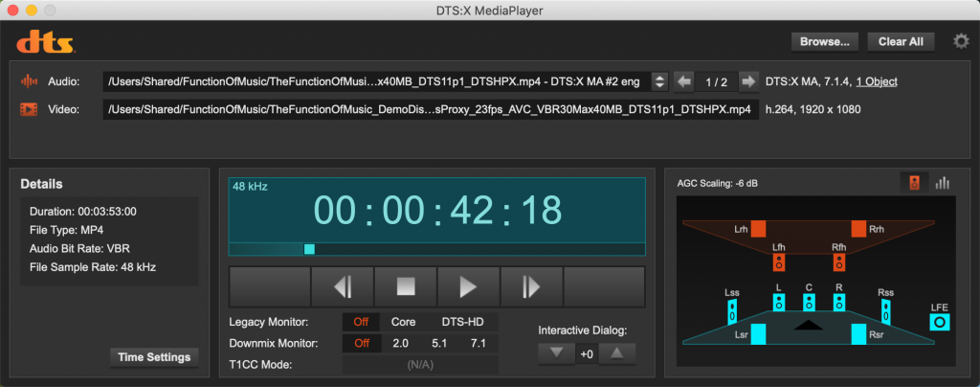Click the Lsr rear surround speaker
The height and width of the screenshot is (387, 980).
point(758,334)
